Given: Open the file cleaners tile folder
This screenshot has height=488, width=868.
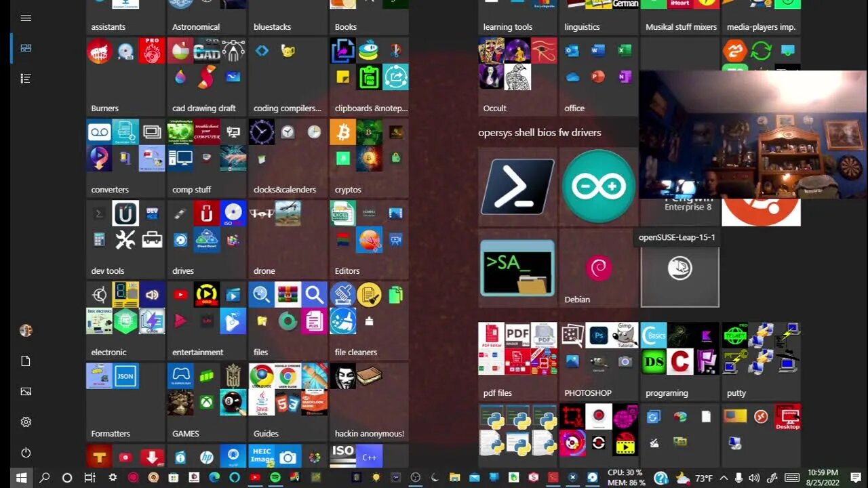Looking at the screenshot, I should (370, 320).
